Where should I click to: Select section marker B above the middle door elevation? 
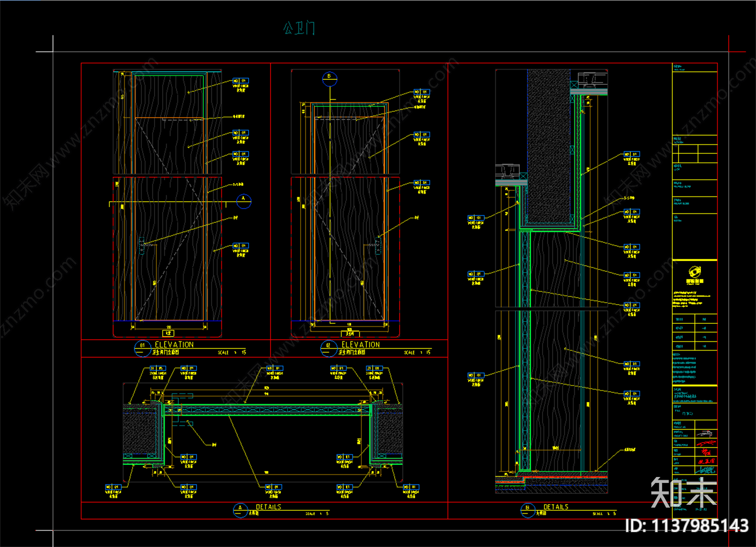coord(329,79)
